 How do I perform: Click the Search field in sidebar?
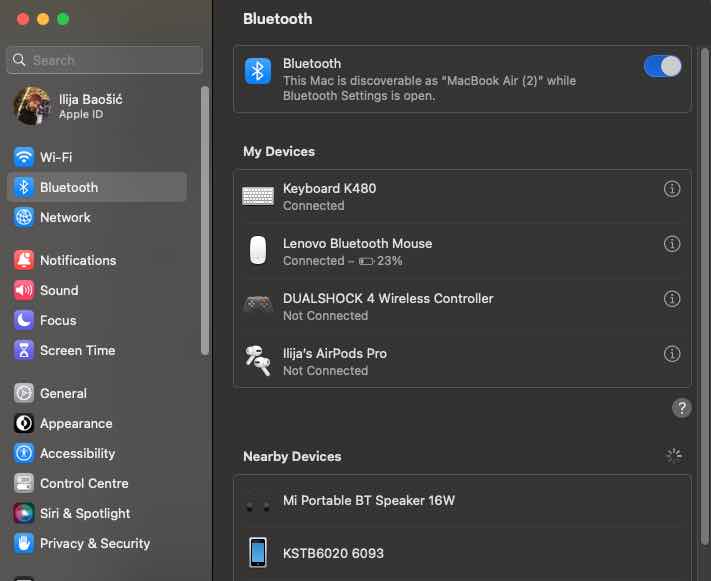pos(105,60)
